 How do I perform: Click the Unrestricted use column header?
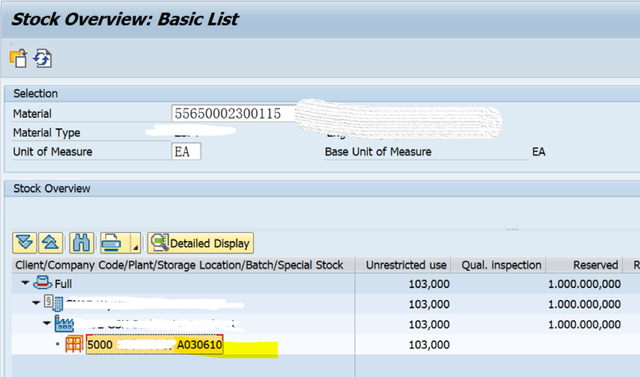(x=406, y=265)
